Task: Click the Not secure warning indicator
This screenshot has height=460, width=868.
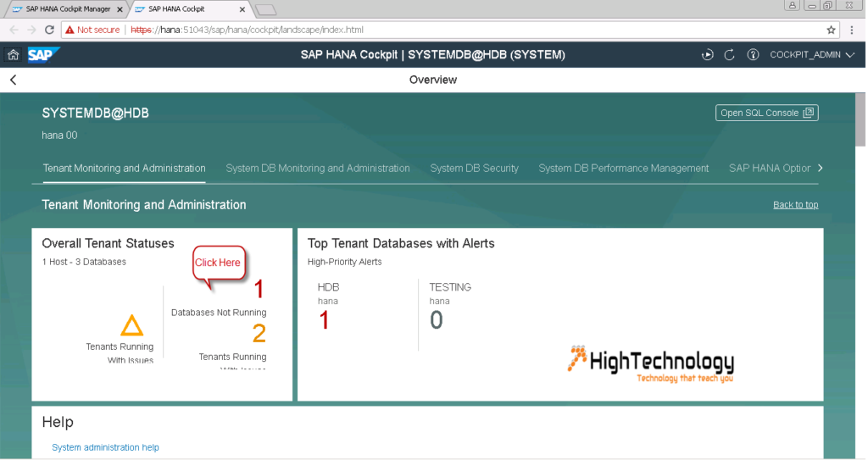Action: click(x=92, y=30)
